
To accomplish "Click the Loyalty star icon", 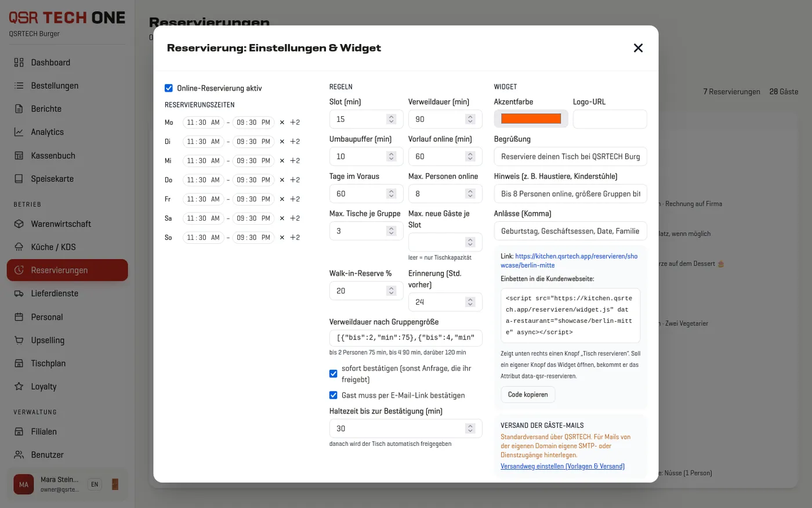I will click(19, 387).
